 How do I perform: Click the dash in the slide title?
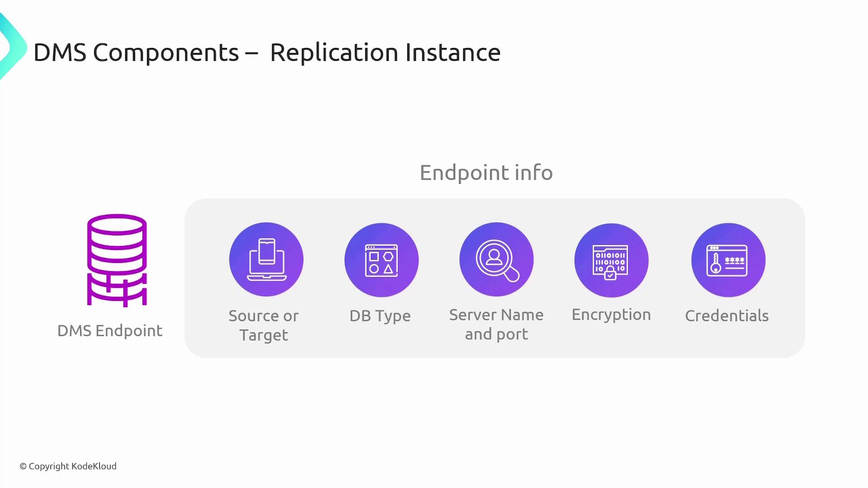tap(251, 53)
